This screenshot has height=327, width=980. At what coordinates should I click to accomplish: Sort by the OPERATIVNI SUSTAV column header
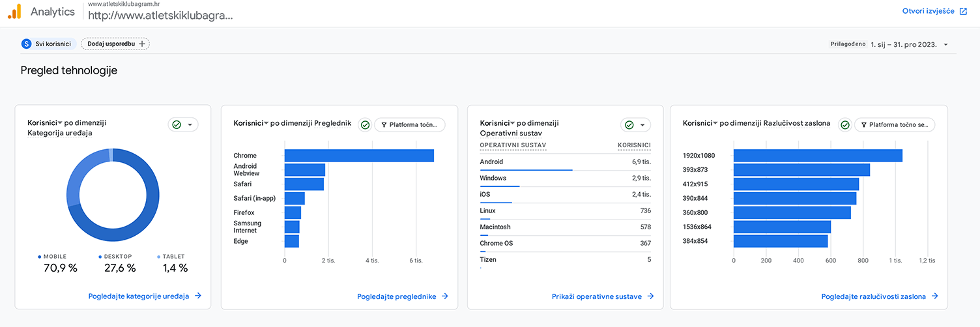click(513, 145)
